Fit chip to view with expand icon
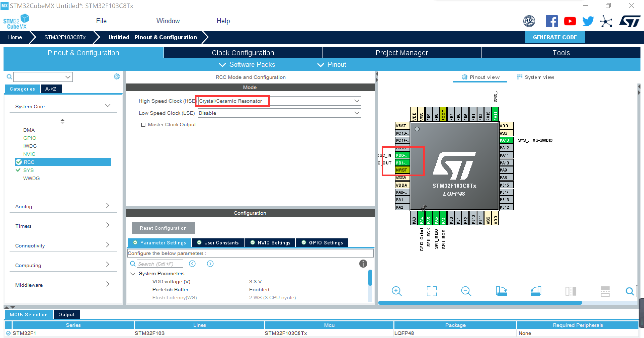The width and height of the screenshot is (644, 338). (431, 291)
